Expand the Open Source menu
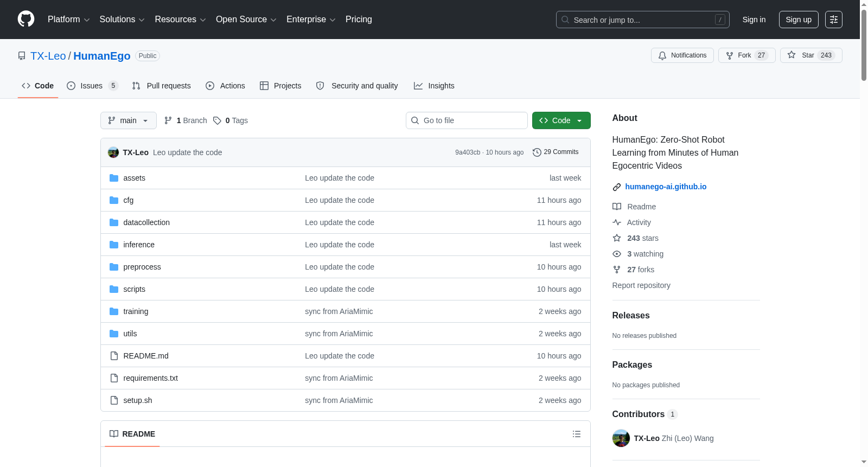Screen dimensions: 868x467 click(246, 20)
